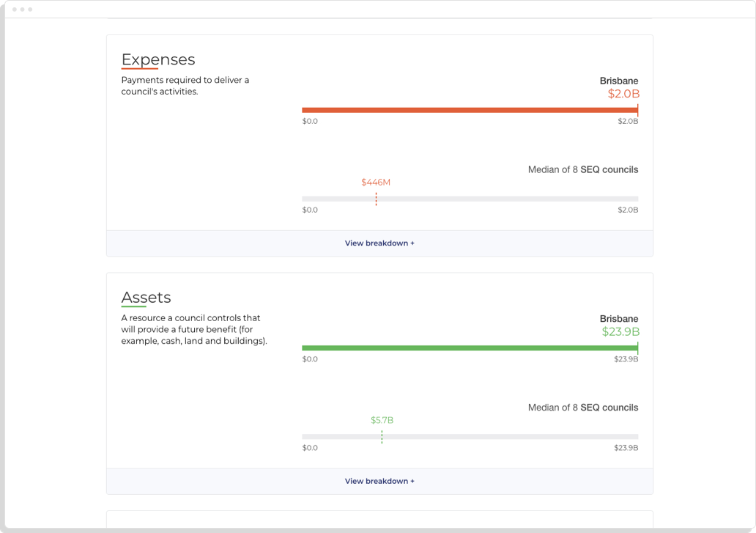Click the Brisbane label above expenses bar
This screenshot has width=756, height=533.
pyautogui.click(x=619, y=81)
